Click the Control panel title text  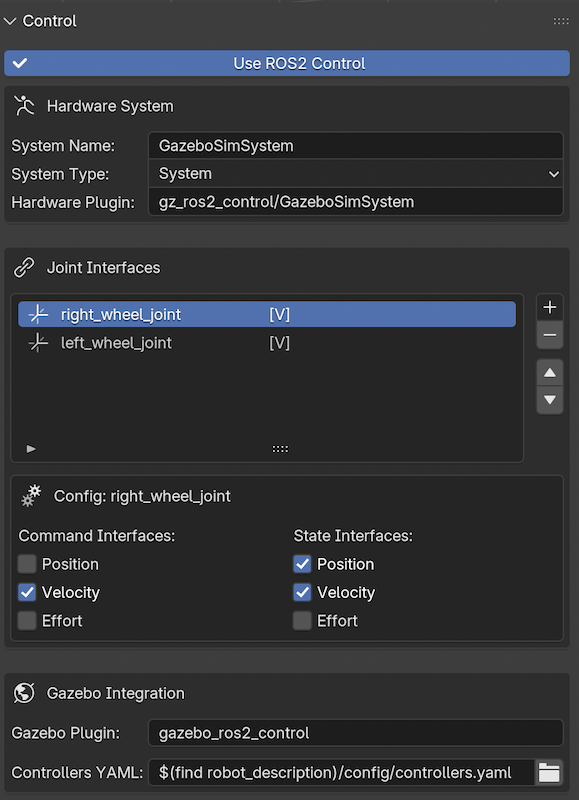[49, 21]
